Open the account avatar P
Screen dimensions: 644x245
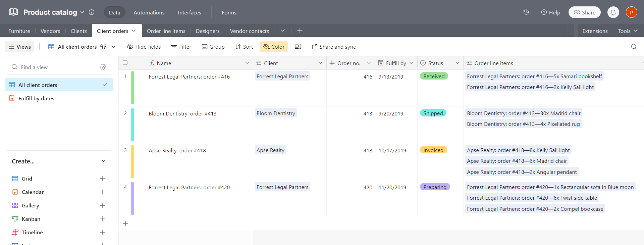(632, 12)
